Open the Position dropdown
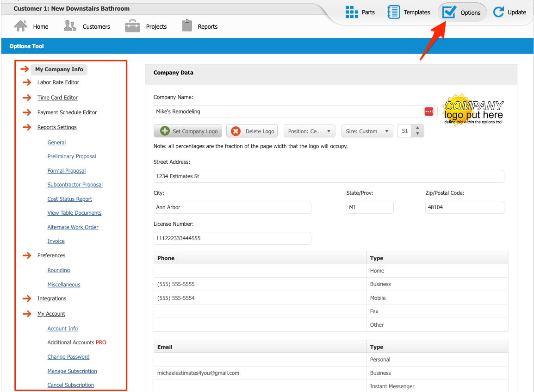 pos(309,131)
